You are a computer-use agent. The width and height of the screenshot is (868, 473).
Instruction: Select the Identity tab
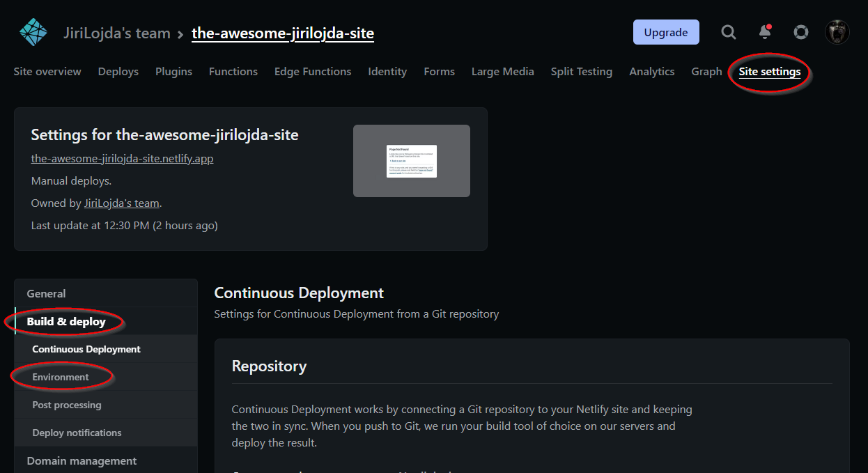pos(387,71)
